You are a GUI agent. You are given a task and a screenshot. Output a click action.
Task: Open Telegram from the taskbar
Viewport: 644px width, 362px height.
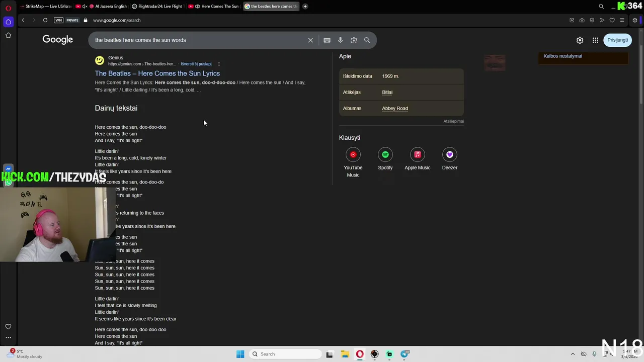click(405, 354)
